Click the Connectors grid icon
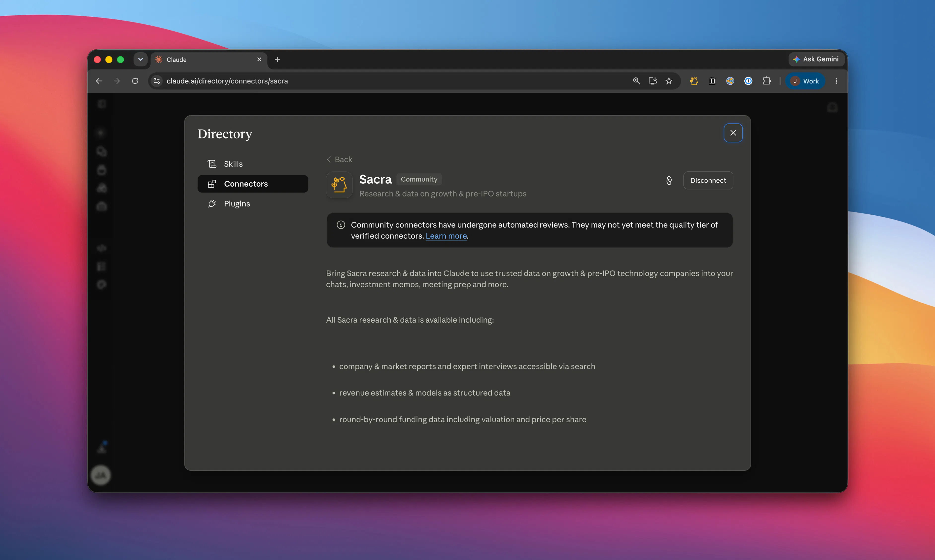Viewport: 935px width, 560px height. click(212, 184)
